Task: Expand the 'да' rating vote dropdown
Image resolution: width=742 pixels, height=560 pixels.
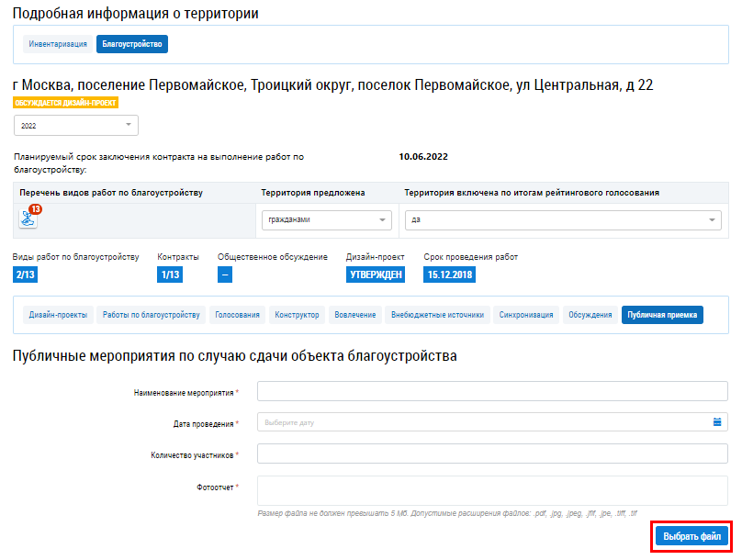Action: tap(562, 220)
